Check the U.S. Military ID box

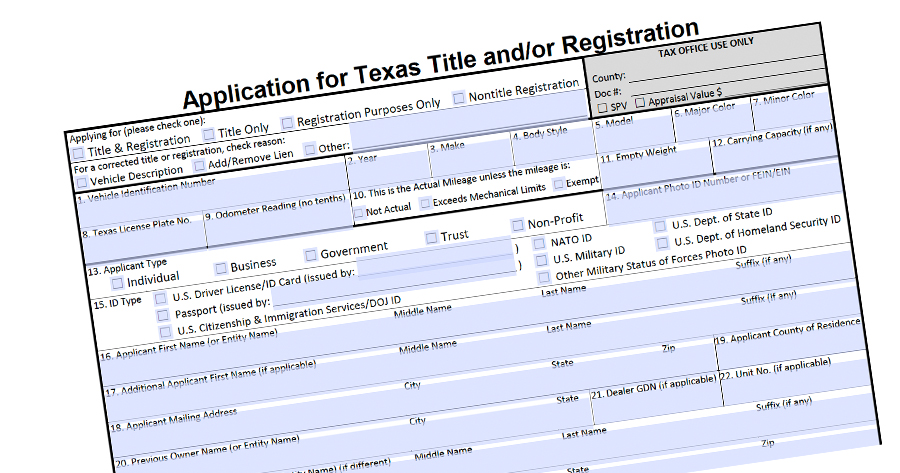pyautogui.click(x=541, y=259)
